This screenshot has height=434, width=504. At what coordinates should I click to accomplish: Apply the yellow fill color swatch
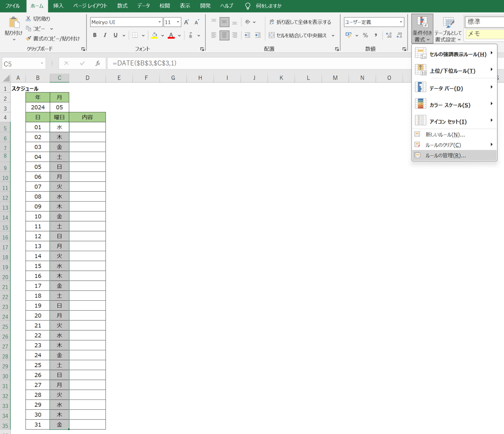click(155, 35)
